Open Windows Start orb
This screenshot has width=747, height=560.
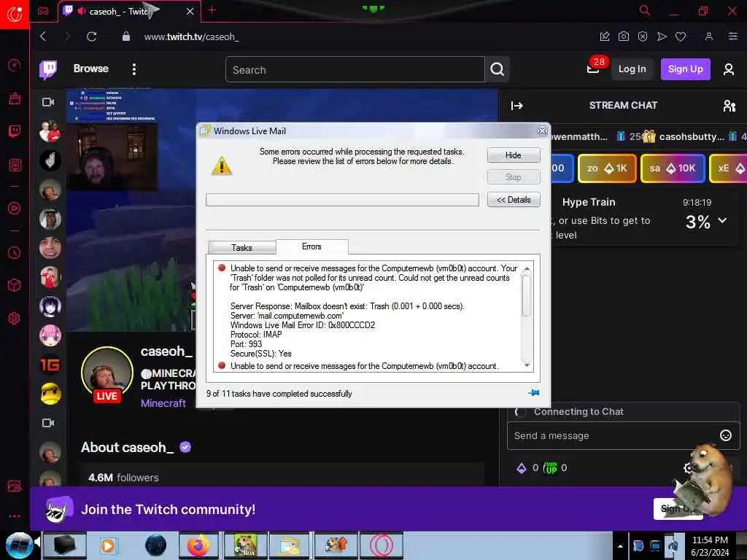tap(19, 545)
